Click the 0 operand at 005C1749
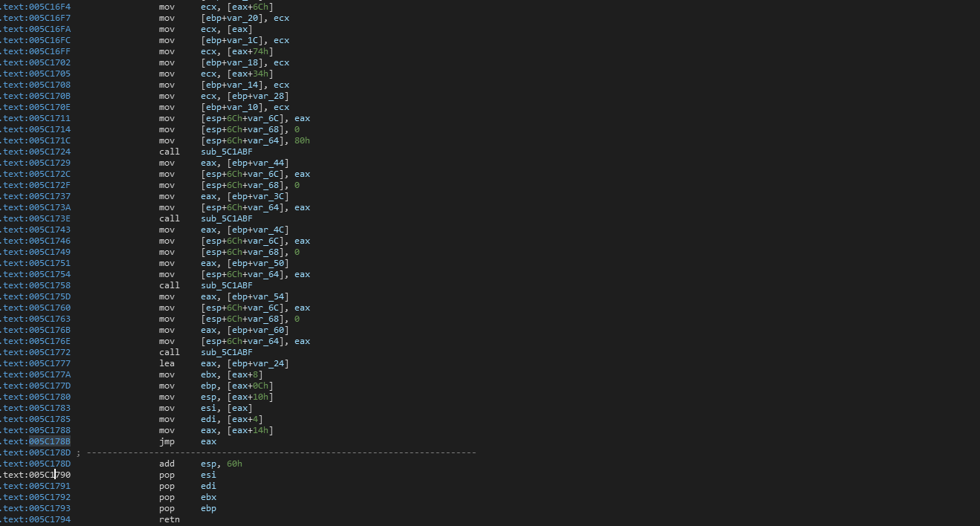Screen dimensions: 980x526 click(x=297, y=252)
